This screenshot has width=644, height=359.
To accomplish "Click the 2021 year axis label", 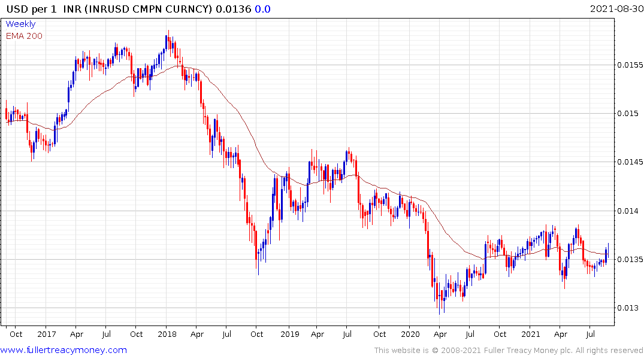I will click(x=531, y=334).
